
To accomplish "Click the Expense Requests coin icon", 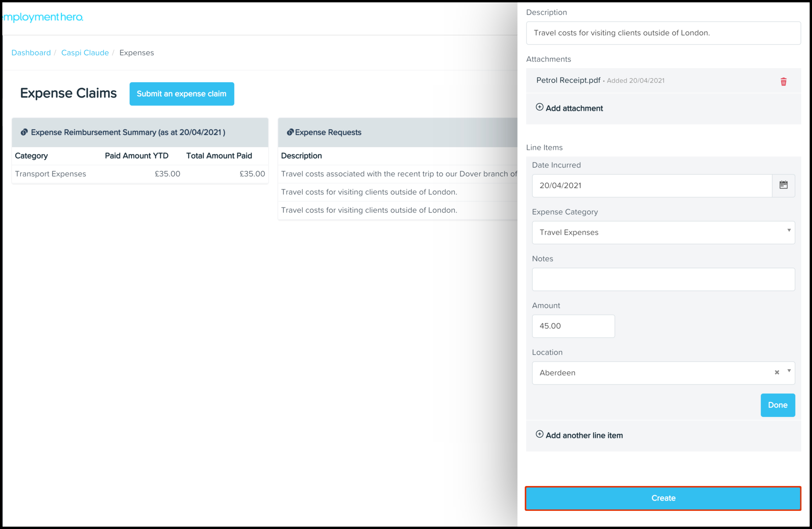I will [x=290, y=132].
